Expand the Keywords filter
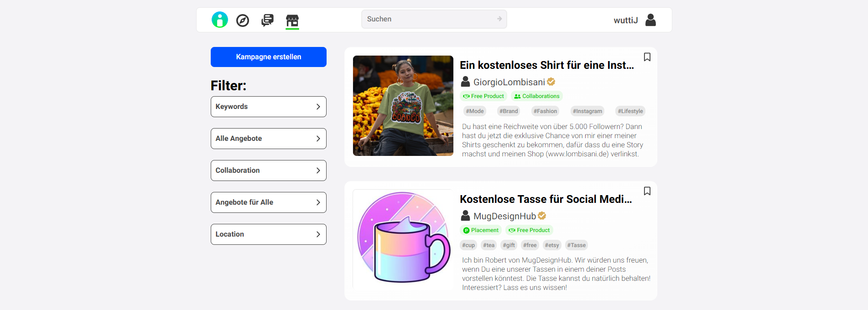Screen dimensions: 868x310 coord(268,106)
